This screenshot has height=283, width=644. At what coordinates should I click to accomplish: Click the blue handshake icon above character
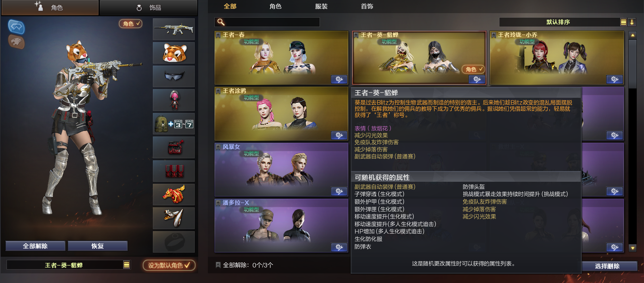[x=16, y=27]
